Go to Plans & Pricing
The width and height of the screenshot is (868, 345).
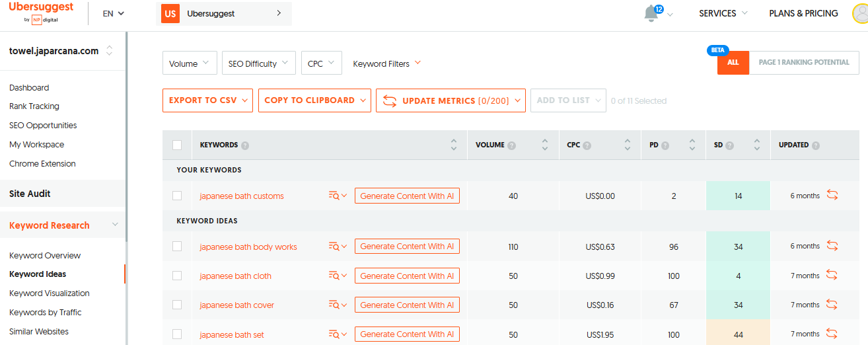803,13
